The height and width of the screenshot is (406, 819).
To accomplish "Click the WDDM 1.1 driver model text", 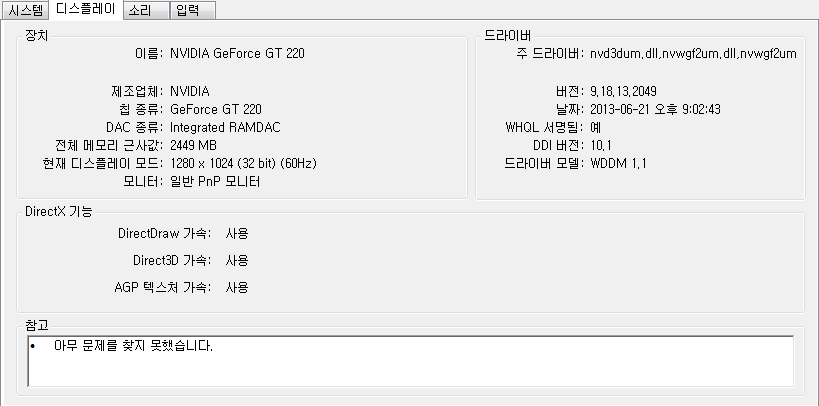I will click(618, 164).
